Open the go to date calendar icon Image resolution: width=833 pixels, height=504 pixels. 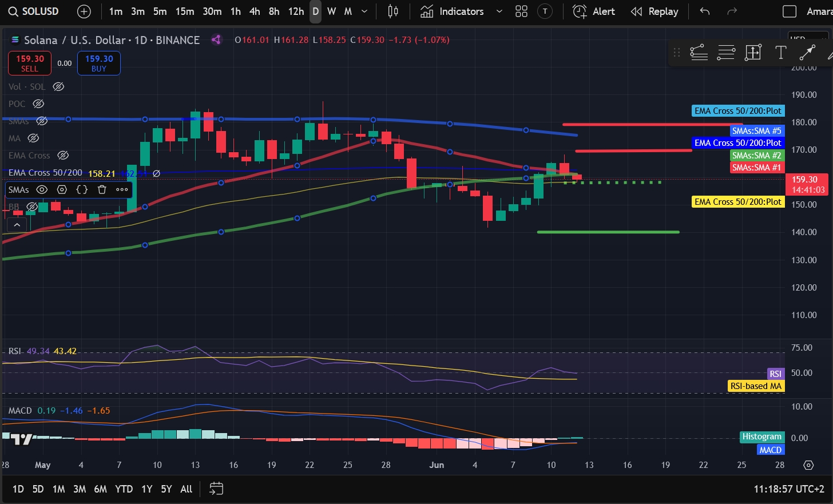(x=216, y=489)
